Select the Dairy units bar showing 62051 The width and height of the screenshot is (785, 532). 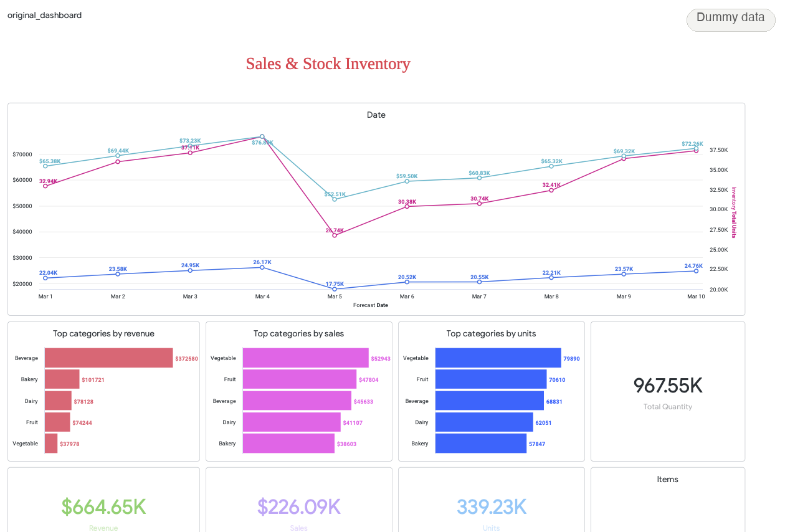pos(484,422)
